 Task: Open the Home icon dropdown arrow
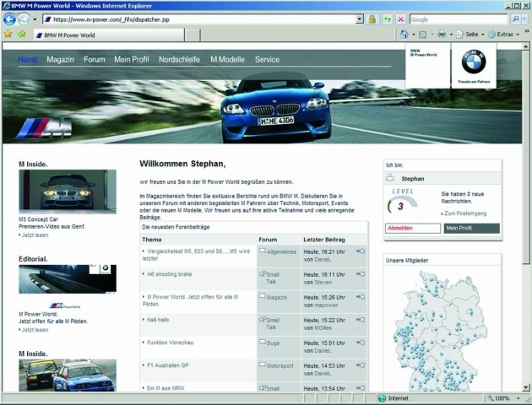pyautogui.click(x=414, y=35)
